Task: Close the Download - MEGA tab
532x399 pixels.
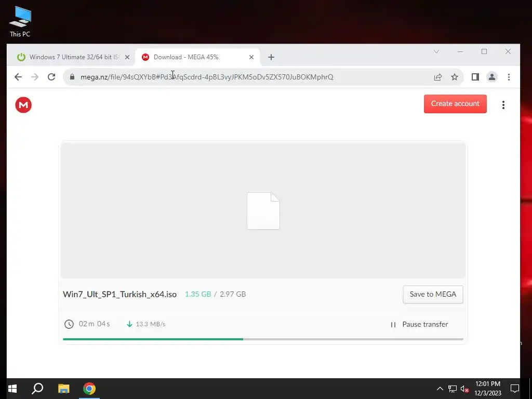Action: pos(251,57)
